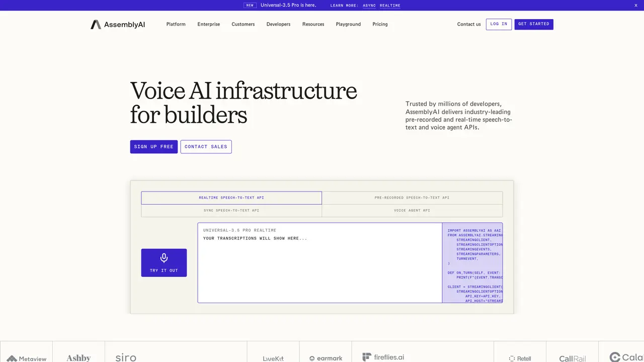Screen dimensions: 644x362
Task: Click the Log In button
Action: click(499, 24)
